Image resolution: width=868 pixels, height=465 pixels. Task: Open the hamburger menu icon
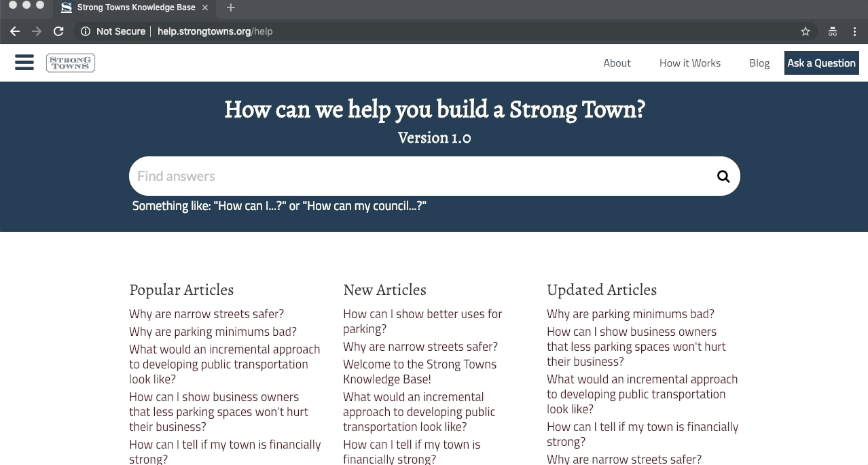24,63
